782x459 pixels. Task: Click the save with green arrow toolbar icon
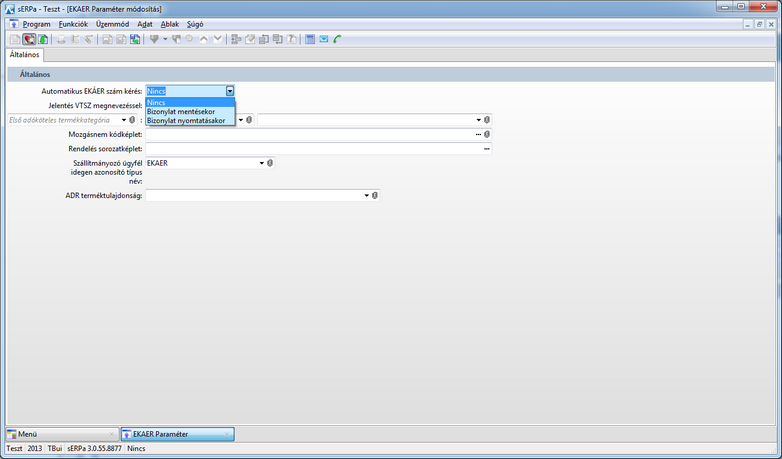[x=135, y=39]
